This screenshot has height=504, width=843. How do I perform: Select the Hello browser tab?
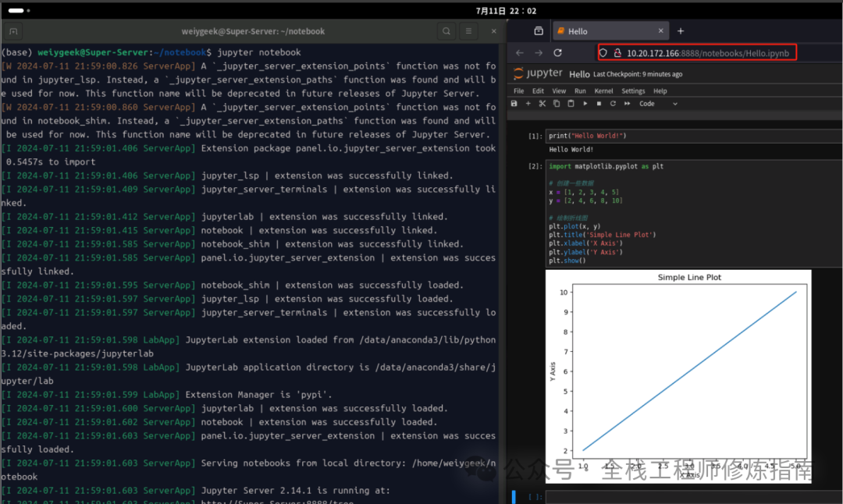pos(610,31)
